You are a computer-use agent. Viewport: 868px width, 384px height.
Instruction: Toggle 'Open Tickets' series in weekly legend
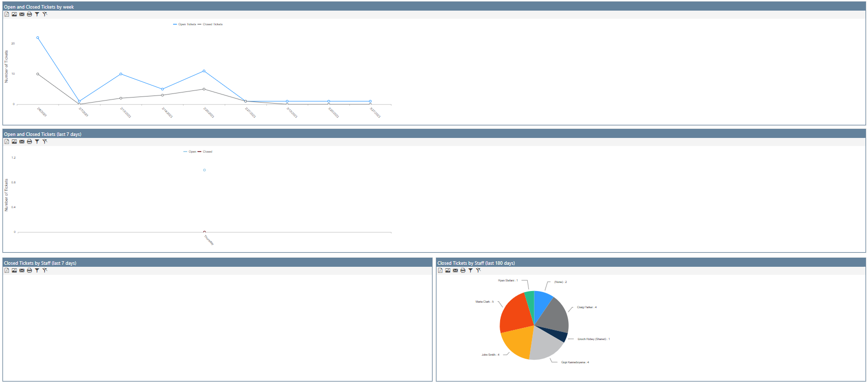point(185,24)
